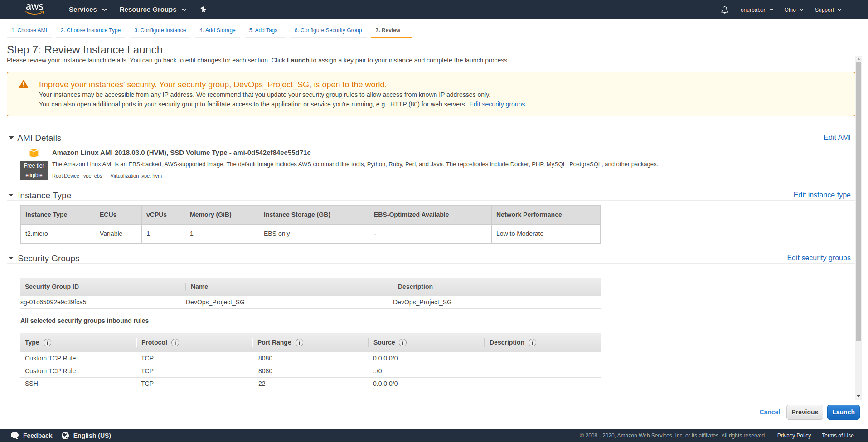Select the 7. Review tab

[x=388, y=30]
